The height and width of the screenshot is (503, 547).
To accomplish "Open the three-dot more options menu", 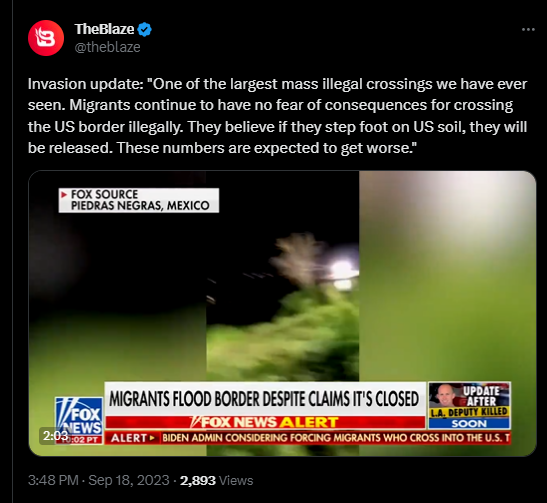I will (x=528, y=30).
